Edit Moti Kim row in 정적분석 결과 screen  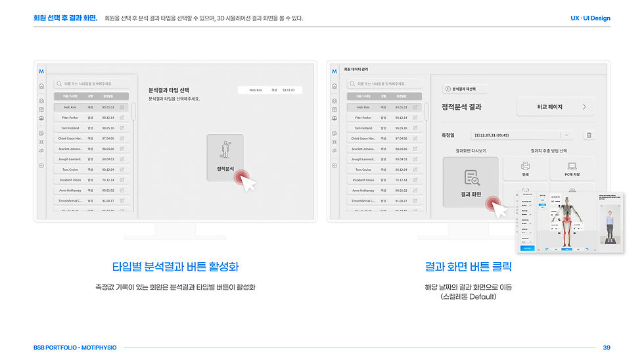pos(415,107)
